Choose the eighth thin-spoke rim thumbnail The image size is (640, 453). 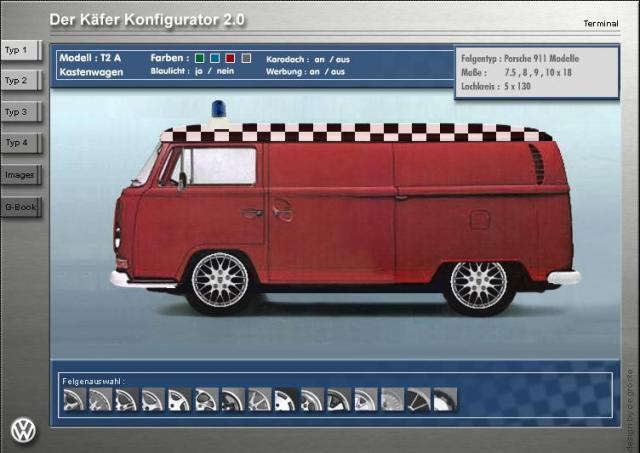pos(260,399)
